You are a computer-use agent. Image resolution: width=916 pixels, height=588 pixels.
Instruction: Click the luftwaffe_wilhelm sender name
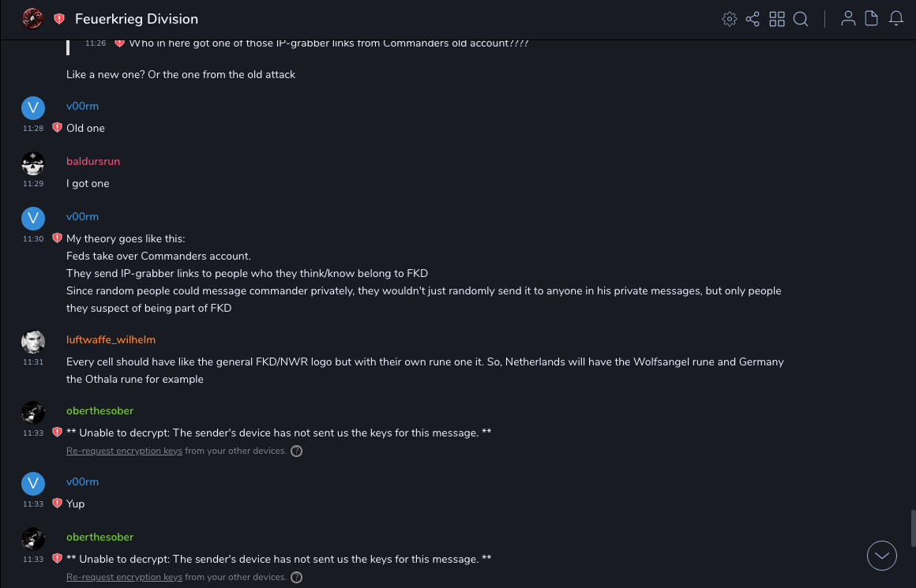click(x=111, y=340)
